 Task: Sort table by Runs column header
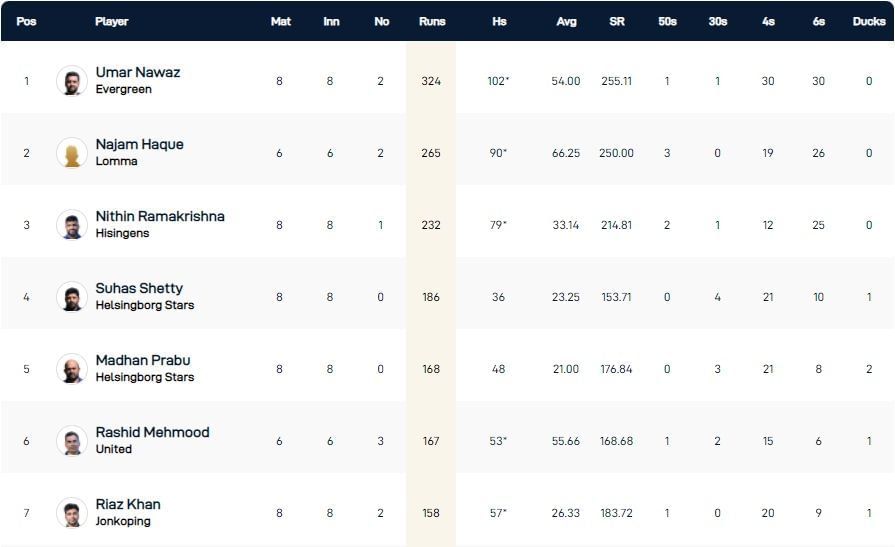click(432, 21)
